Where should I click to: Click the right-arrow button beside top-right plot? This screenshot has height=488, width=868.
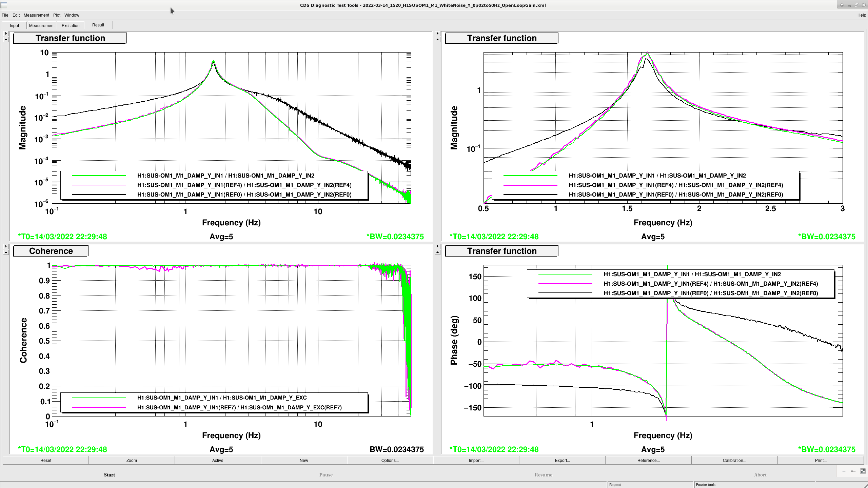[437, 34]
